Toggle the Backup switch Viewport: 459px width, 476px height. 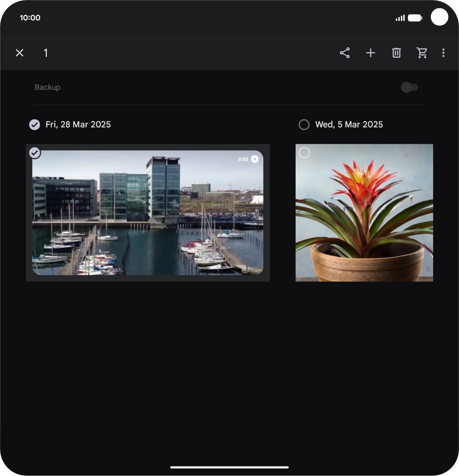[410, 87]
